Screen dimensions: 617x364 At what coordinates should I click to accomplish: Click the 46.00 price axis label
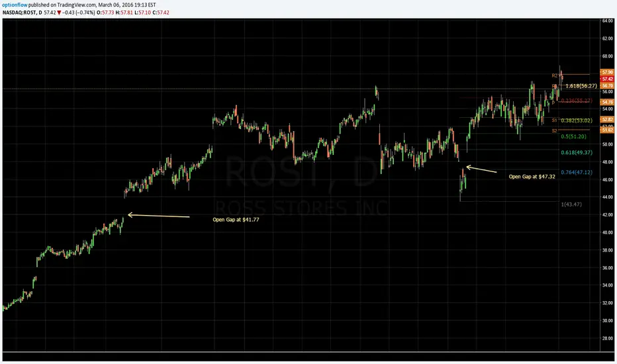607,179
